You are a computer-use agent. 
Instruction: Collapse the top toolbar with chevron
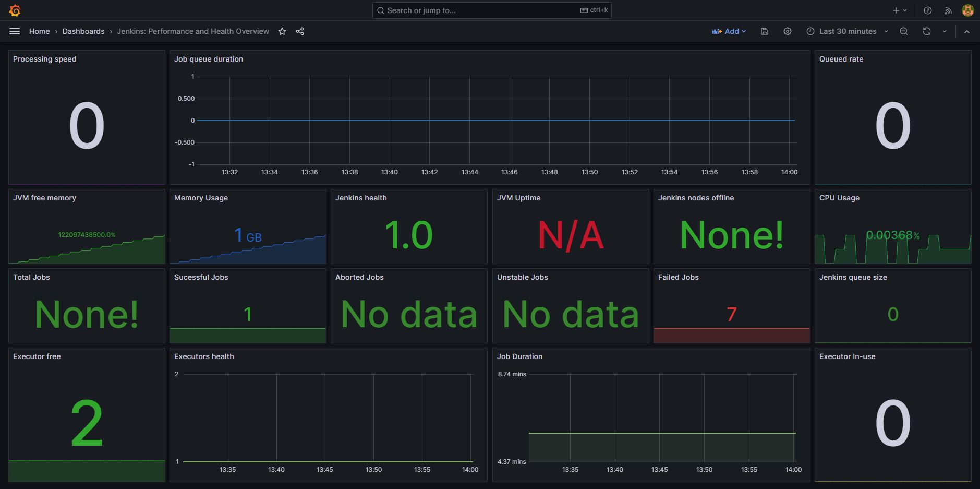[x=967, y=31]
